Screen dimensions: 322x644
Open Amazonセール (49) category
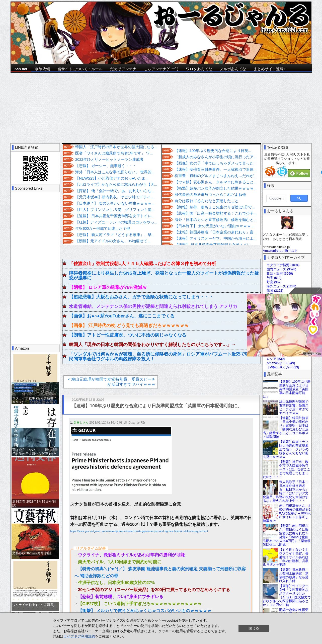[x=281, y=363]
